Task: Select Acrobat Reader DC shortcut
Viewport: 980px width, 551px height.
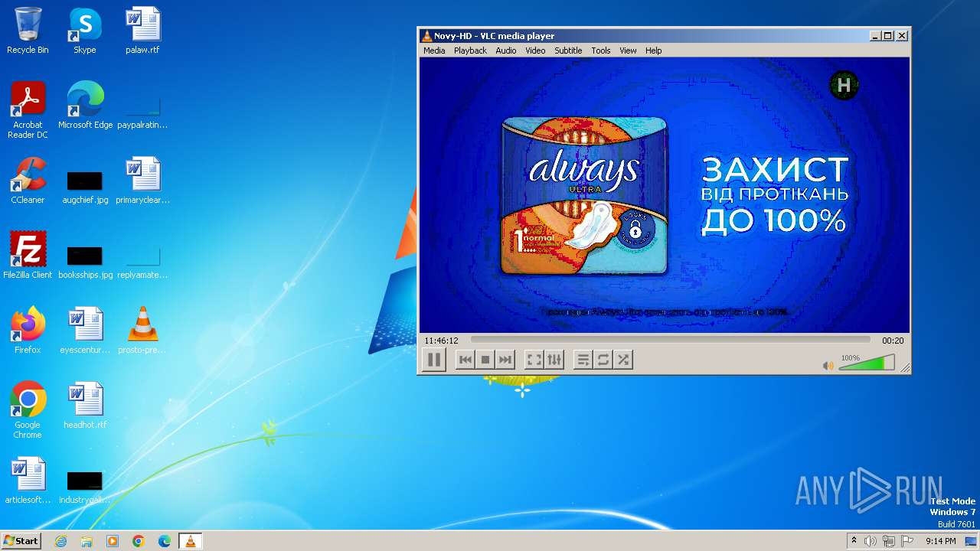Action: tap(28, 110)
